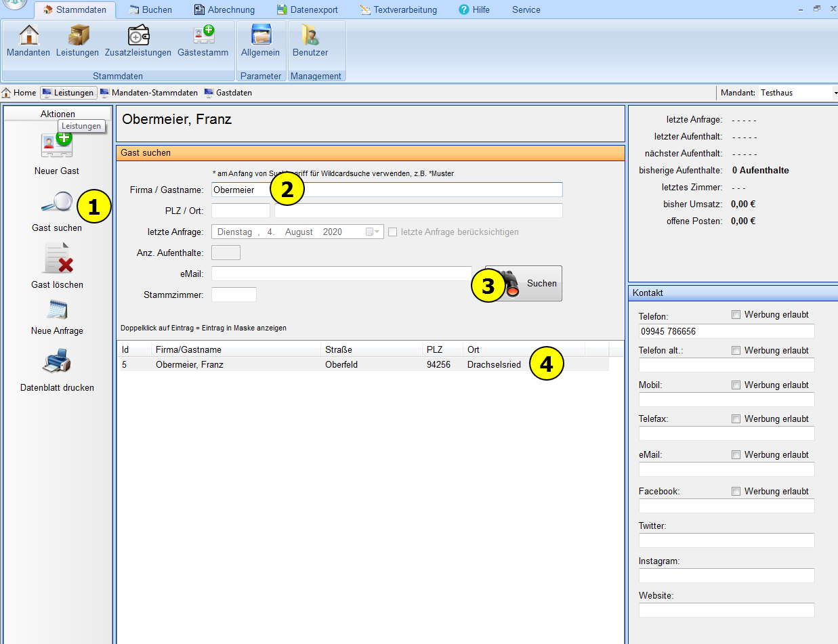The height and width of the screenshot is (644, 838).
Task: Enable Werbung erlaubt for Telefon
Action: tap(736, 315)
